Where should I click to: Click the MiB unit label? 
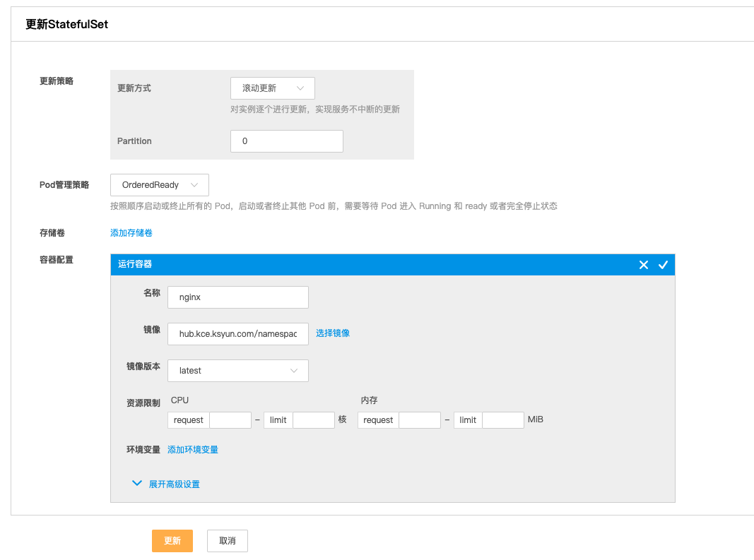coord(536,419)
